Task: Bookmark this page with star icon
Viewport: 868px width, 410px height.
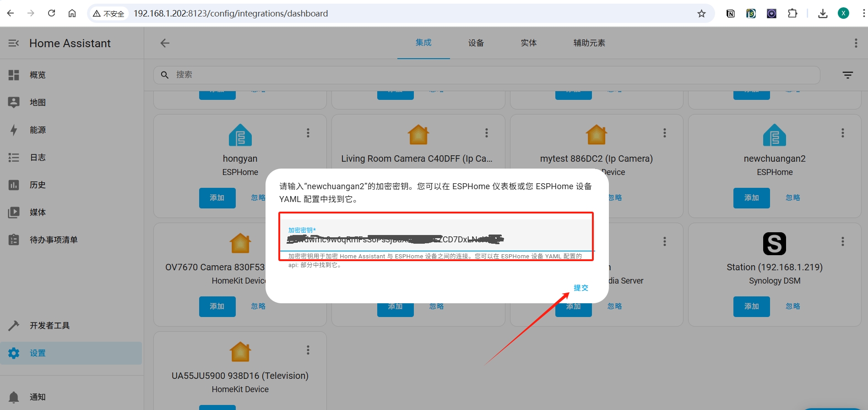Action: [701, 13]
